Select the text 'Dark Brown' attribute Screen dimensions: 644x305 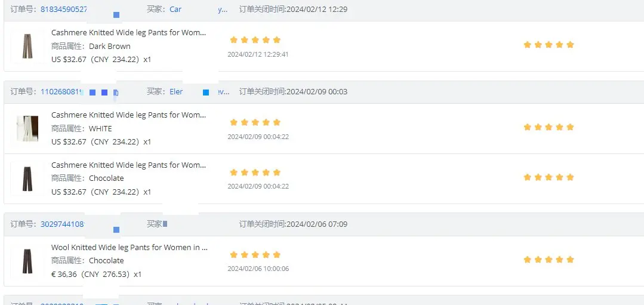110,46
